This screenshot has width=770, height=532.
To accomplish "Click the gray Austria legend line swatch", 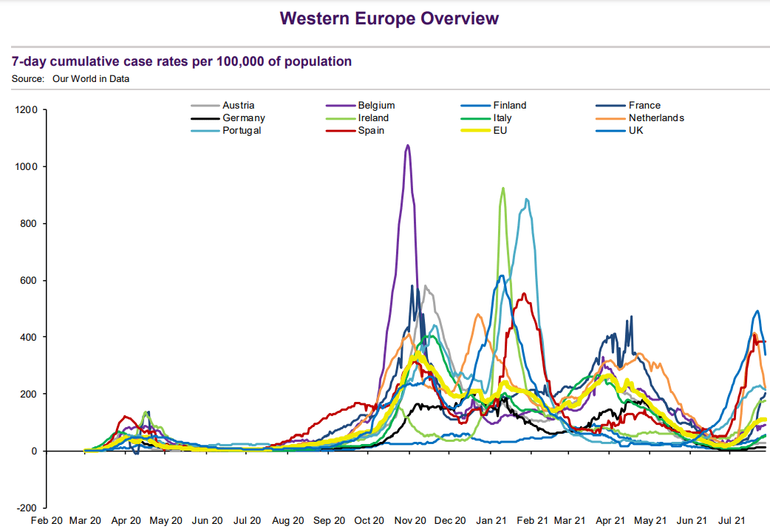I will click(x=205, y=106).
